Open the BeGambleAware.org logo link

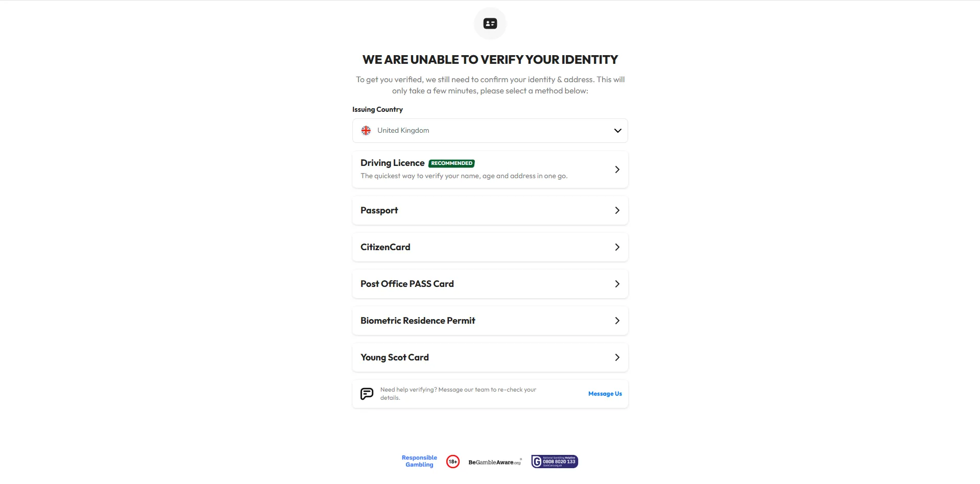(494, 462)
